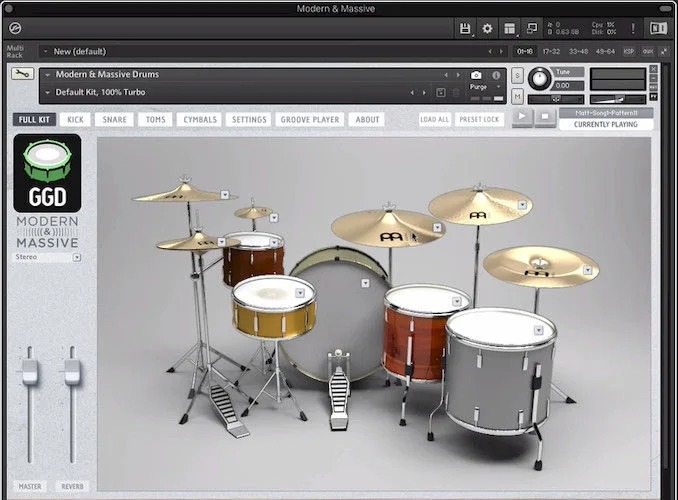
Task: Toggle the Solo S button
Action: pyautogui.click(x=517, y=76)
